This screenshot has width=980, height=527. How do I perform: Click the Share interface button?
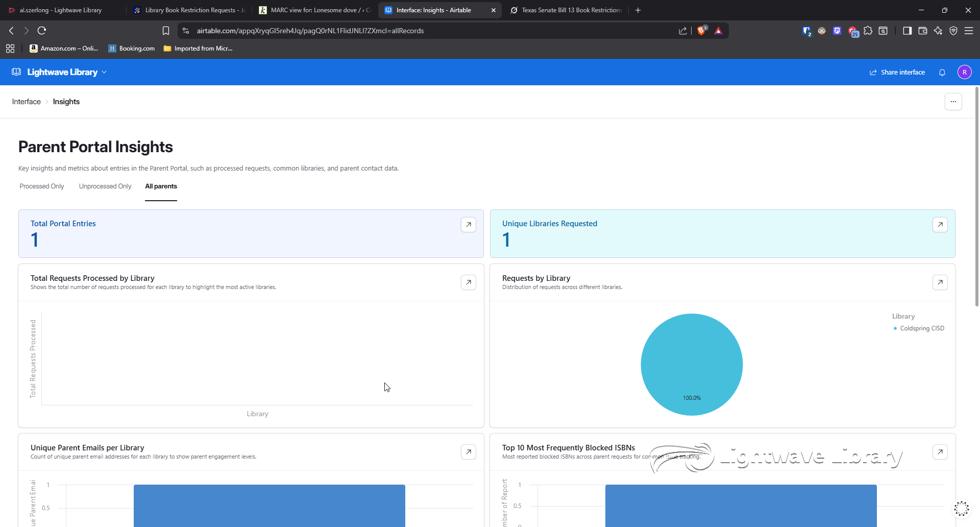(x=897, y=73)
